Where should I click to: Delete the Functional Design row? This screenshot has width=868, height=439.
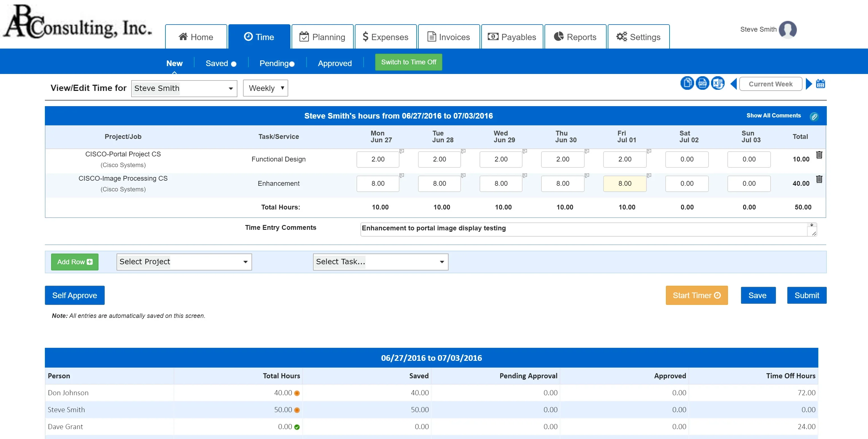coord(819,155)
